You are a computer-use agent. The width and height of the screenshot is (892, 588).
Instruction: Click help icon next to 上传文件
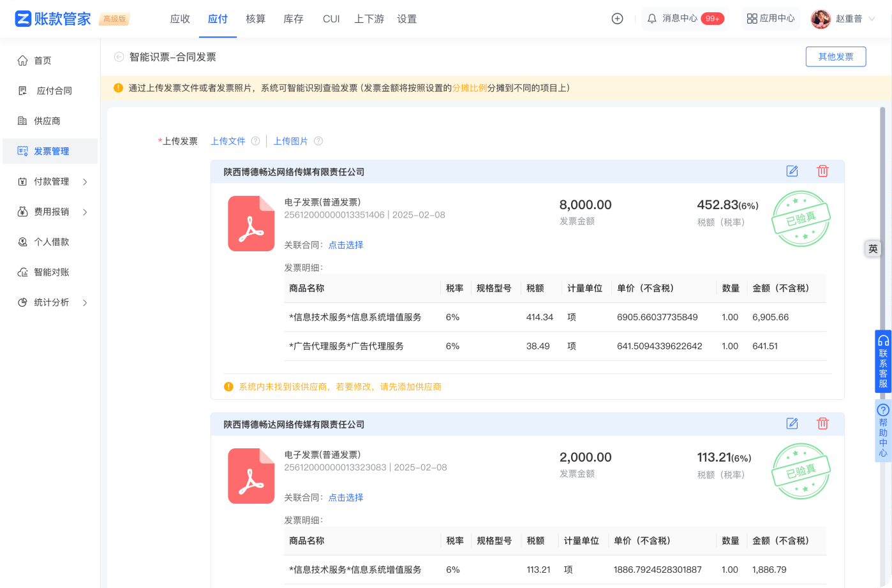point(255,141)
